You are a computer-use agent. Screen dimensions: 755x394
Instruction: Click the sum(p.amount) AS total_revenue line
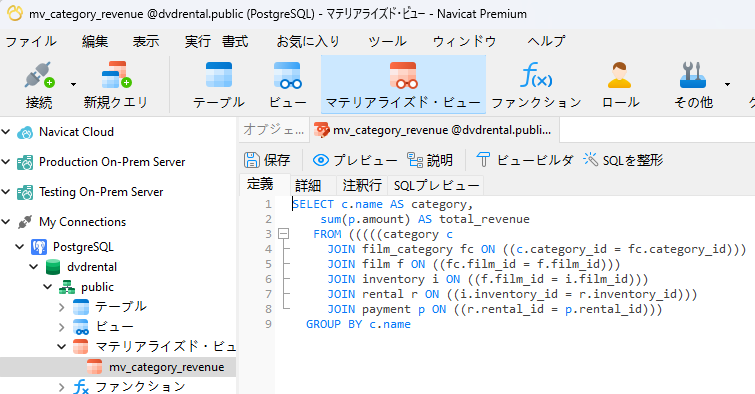pyautogui.click(x=425, y=219)
